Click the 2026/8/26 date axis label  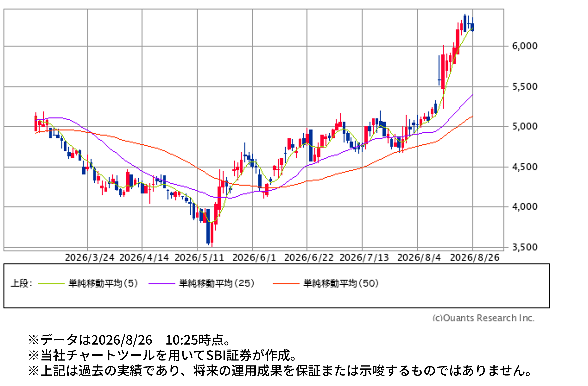click(475, 258)
